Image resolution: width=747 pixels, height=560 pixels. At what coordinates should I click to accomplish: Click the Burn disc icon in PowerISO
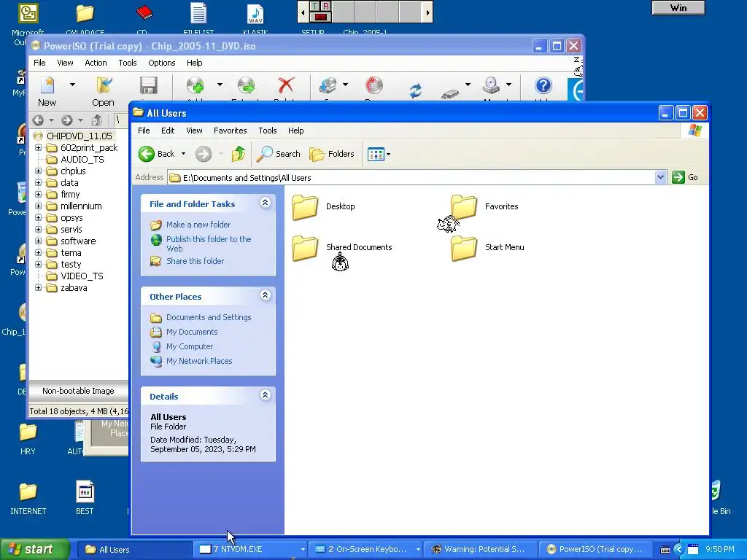pyautogui.click(x=374, y=86)
